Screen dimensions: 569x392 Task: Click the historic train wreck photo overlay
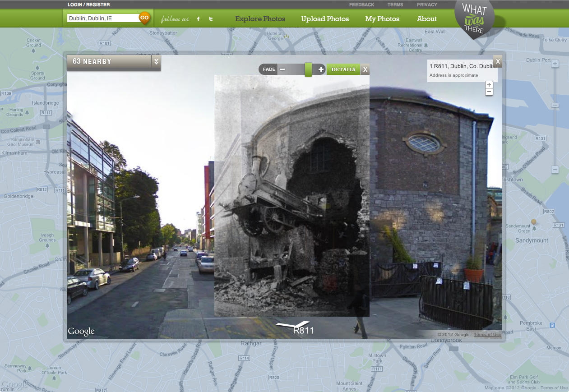[292, 196]
